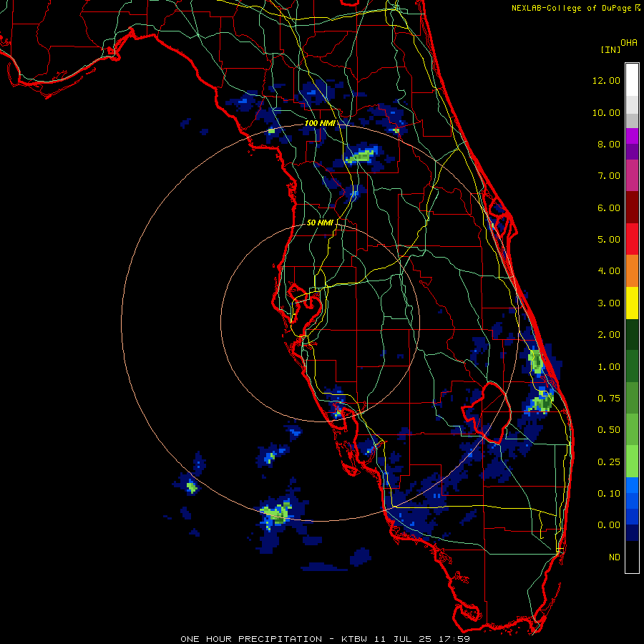This screenshot has width=644, height=644.
Task: Select the 1.00 scale label
Action: click(x=609, y=367)
